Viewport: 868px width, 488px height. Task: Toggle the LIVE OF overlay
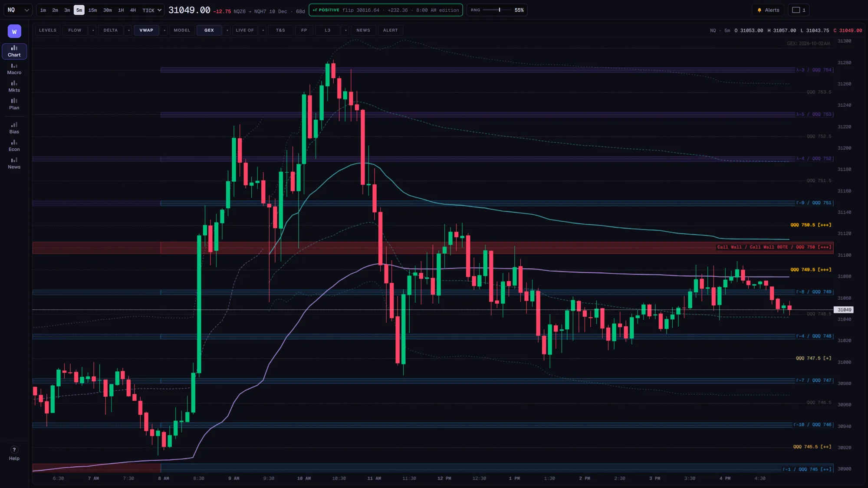245,30
